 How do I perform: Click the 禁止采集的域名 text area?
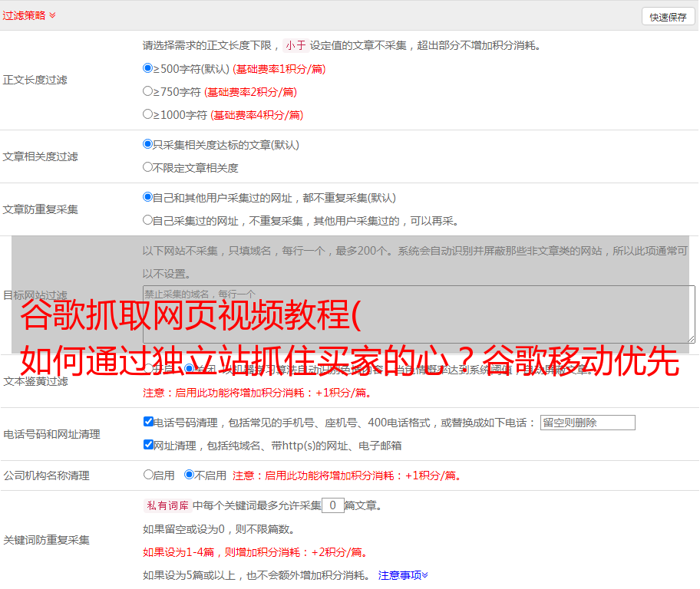[418, 314]
